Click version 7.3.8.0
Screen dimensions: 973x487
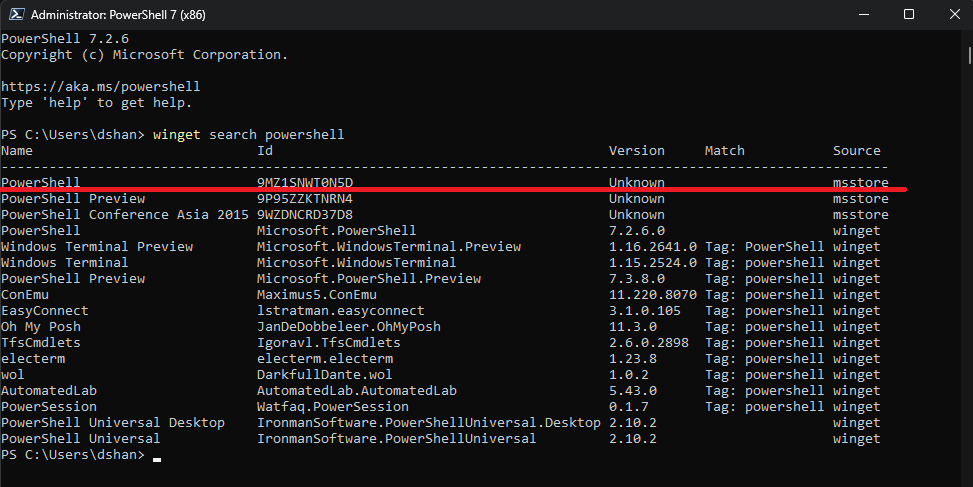[x=637, y=279]
